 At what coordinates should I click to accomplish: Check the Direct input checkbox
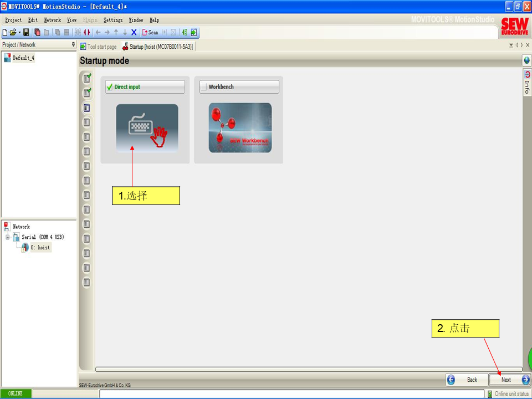[x=110, y=87]
